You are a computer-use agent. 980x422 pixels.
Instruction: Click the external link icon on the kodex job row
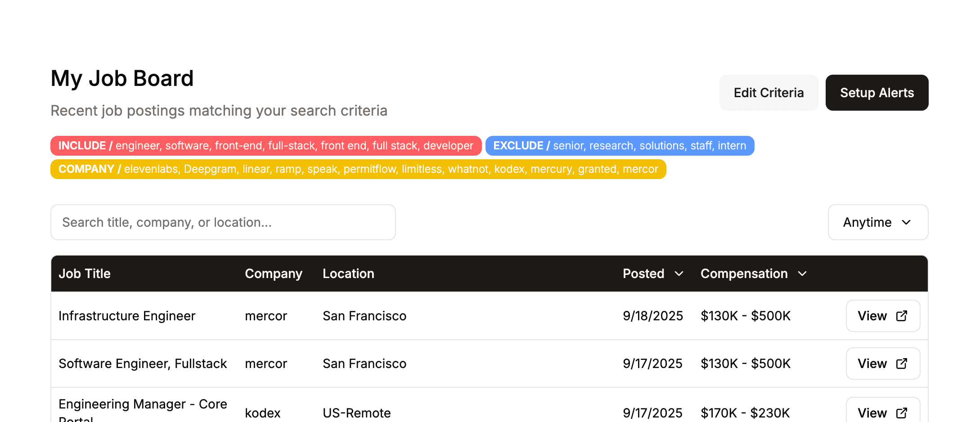pyautogui.click(x=902, y=413)
